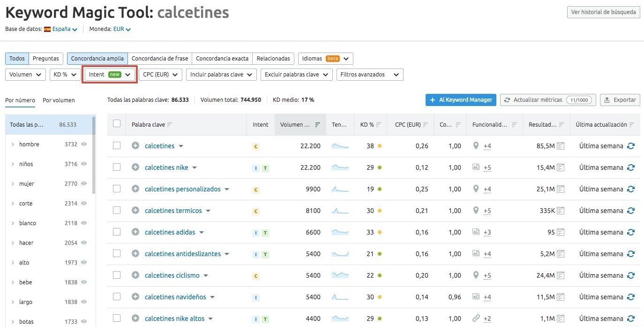
Task: Switch to Preguntas tab
Action: pyautogui.click(x=46, y=59)
